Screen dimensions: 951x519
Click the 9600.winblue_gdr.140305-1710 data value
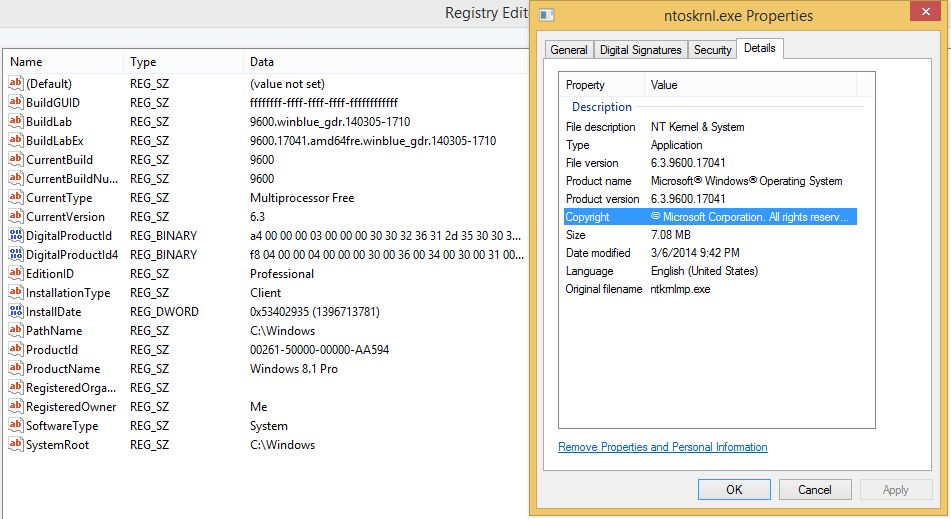[330, 122]
